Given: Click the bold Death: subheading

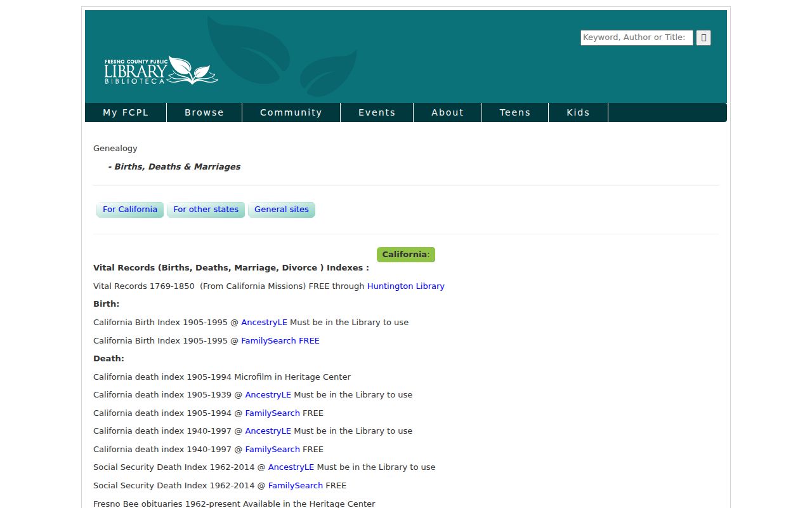Looking at the screenshot, I should pyautogui.click(x=108, y=359).
